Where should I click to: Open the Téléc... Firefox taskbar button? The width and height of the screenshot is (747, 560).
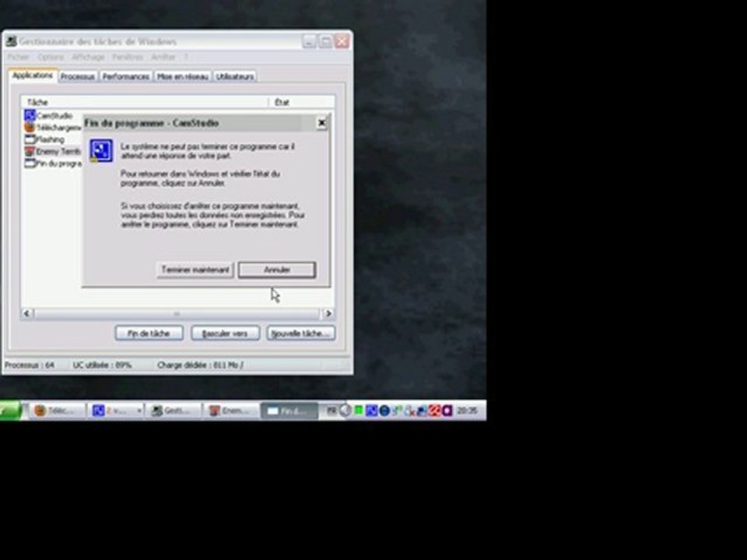point(57,411)
